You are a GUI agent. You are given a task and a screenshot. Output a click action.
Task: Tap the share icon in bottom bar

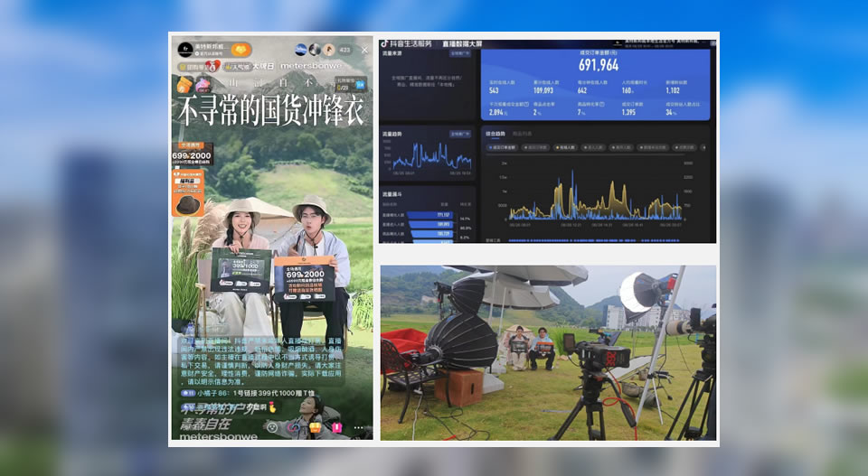(x=294, y=425)
